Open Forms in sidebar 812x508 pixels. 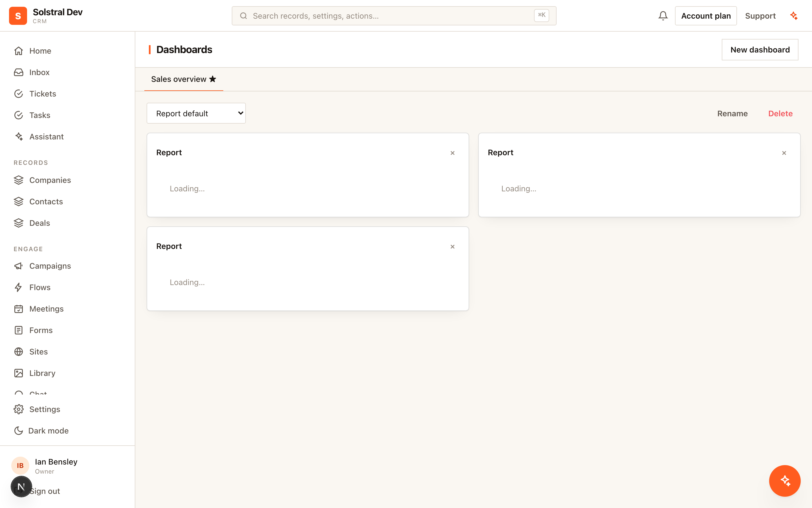(x=67, y=330)
